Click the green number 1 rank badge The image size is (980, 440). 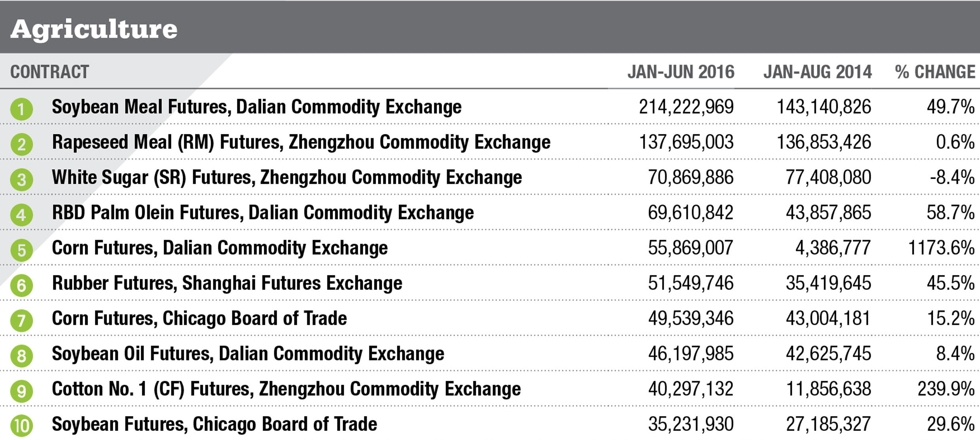tap(21, 109)
